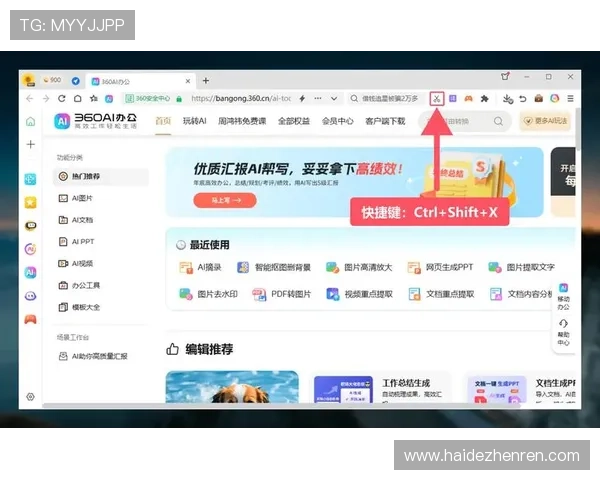This screenshot has width=600, height=480.
Task: Click the 马上写 banner button
Action: pyautogui.click(x=225, y=200)
